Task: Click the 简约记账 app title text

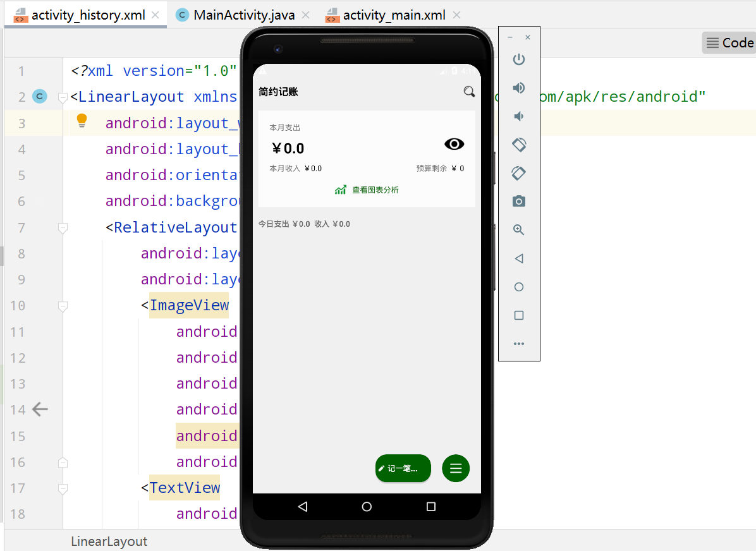Action: pos(278,92)
